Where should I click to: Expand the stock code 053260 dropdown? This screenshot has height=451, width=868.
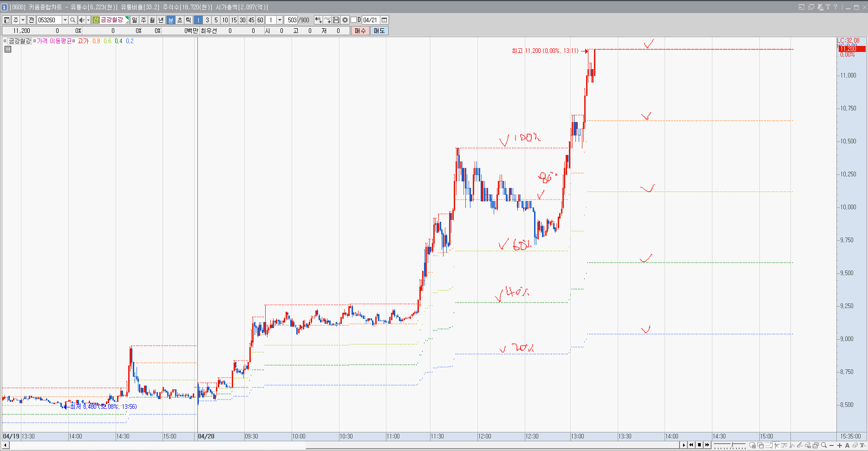pos(65,20)
